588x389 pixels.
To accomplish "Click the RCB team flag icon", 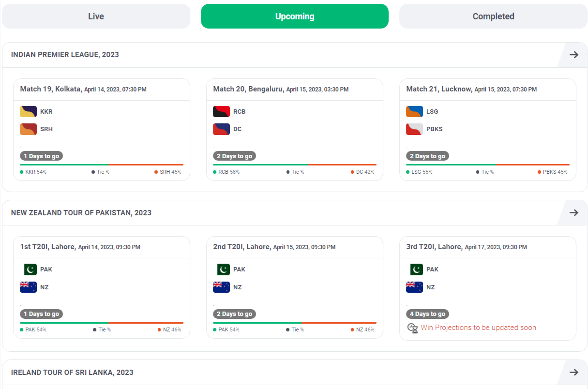I will click(x=221, y=111).
